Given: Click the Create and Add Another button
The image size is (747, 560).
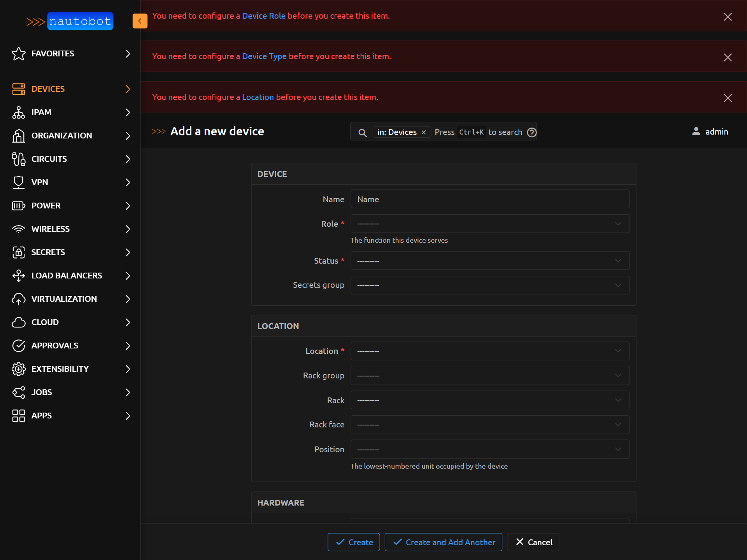Looking at the screenshot, I should pyautogui.click(x=443, y=542).
